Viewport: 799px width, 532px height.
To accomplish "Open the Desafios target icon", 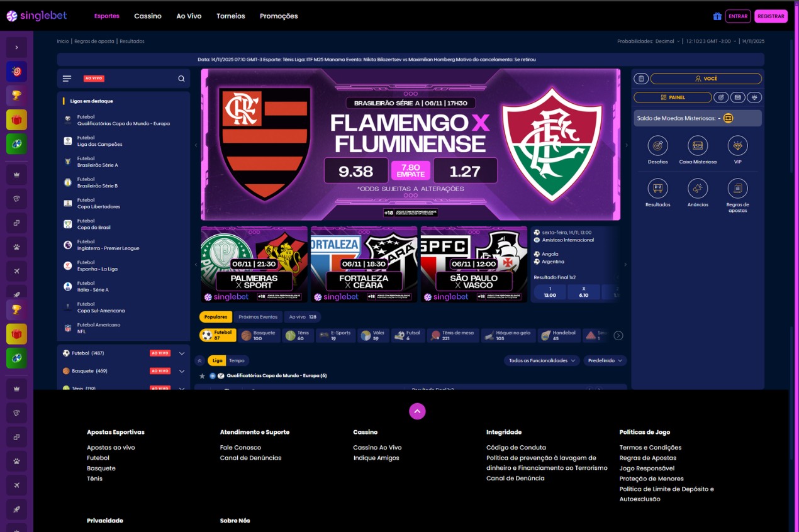I will click(657, 146).
